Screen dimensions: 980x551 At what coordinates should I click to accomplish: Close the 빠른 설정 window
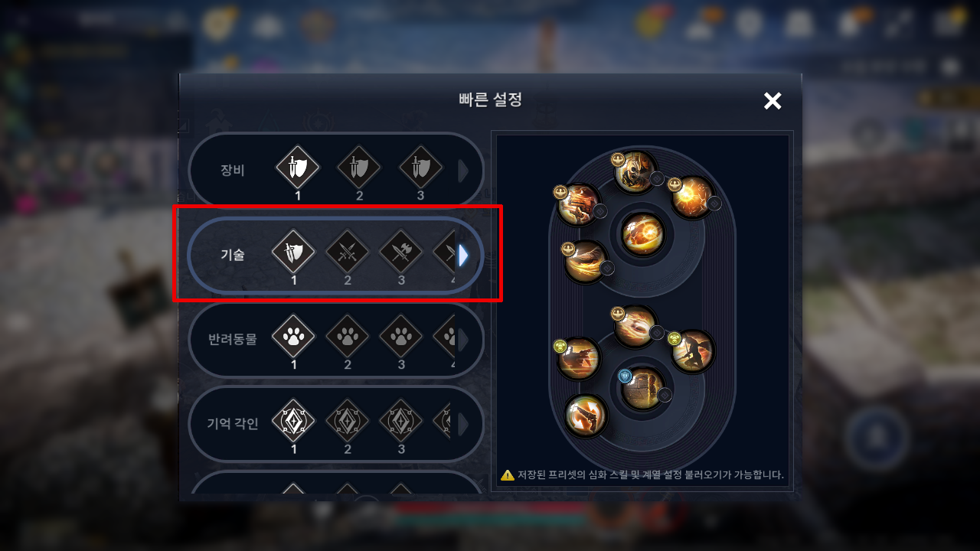click(x=773, y=101)
